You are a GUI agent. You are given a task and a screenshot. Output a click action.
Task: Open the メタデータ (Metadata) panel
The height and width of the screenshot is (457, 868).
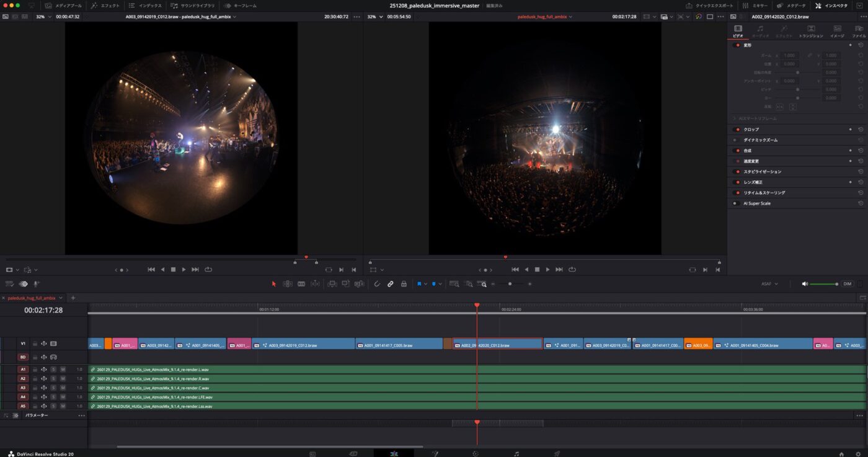coord(792,6)
